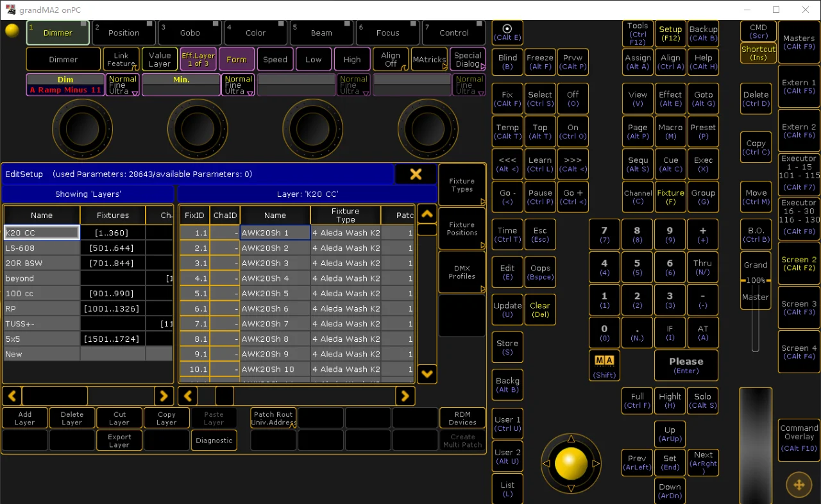Switch to the Focus preset tab
This screenshot has width=821, height=504.
387,33
